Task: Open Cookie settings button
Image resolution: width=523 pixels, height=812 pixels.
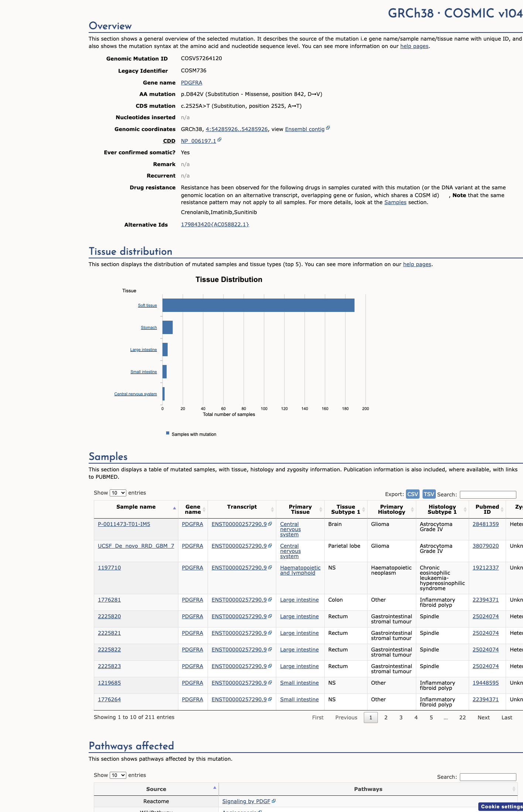Action: 501,806
